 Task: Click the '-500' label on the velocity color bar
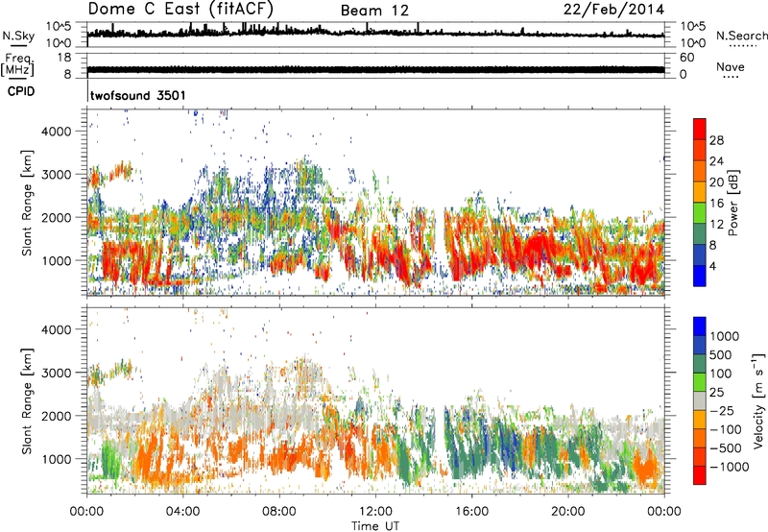pos(724,447)
